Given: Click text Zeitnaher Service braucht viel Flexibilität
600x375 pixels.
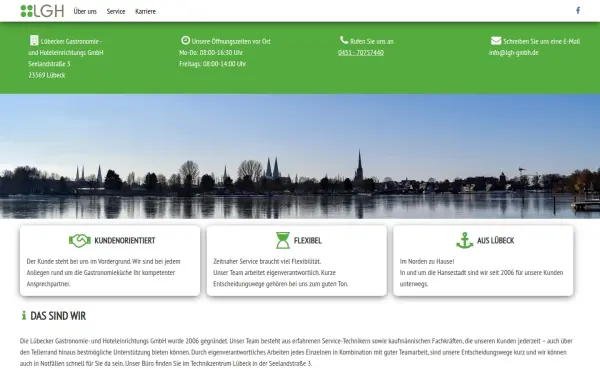Looking at the screenshot, I should click(267, 261).
